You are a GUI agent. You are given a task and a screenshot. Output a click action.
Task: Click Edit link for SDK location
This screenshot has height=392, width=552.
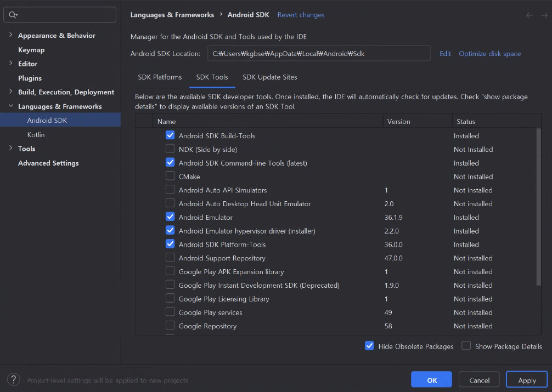[x=445, y=54]
